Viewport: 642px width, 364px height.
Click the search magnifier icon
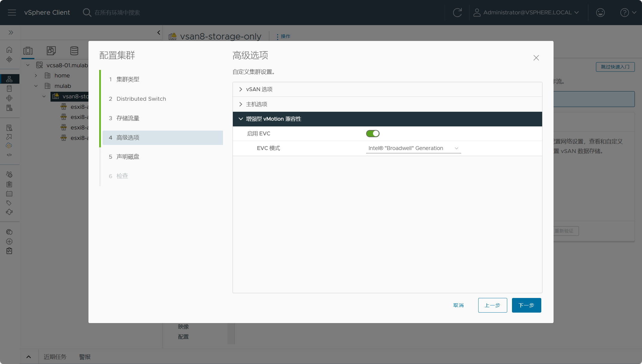coord(87,13)
